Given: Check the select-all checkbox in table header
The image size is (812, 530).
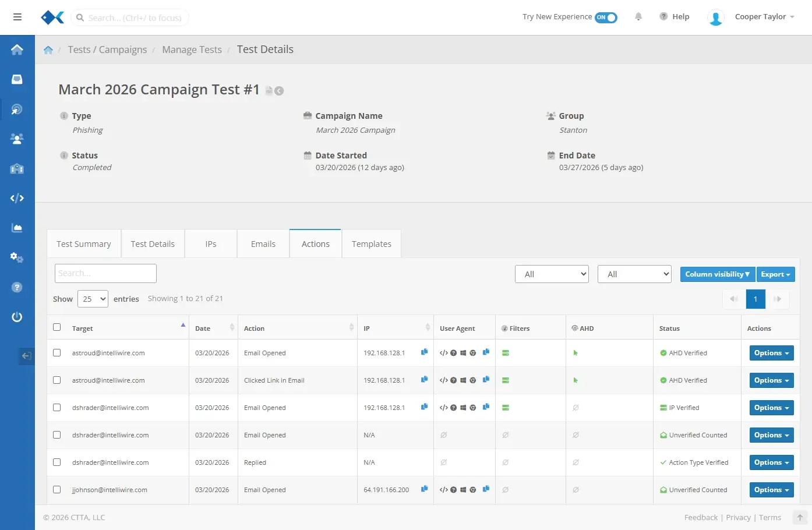Looking at the screenshot, I should tap(57, 327).
